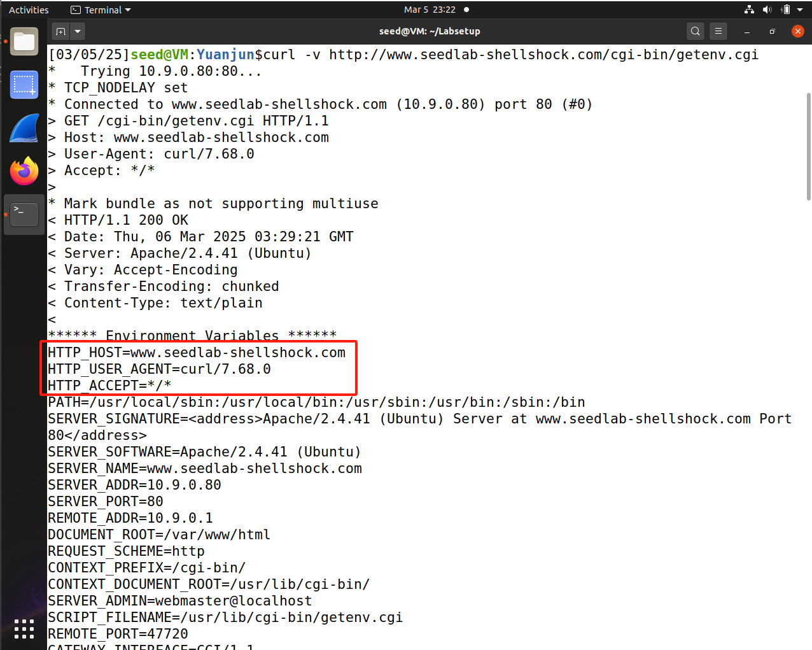Open the Activities overview

click(x=29, y=10)
